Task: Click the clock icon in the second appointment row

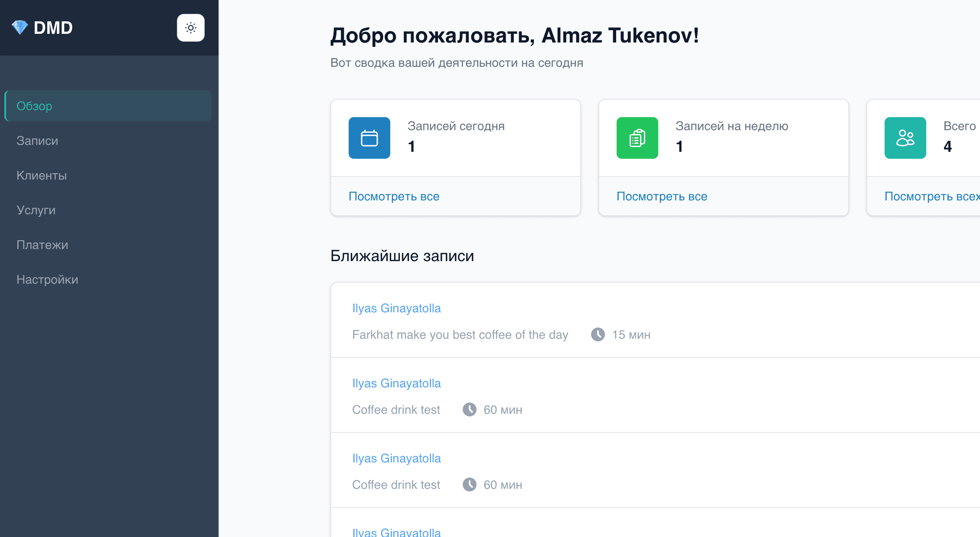Action: pyautogui.click(x=470, y=409)
